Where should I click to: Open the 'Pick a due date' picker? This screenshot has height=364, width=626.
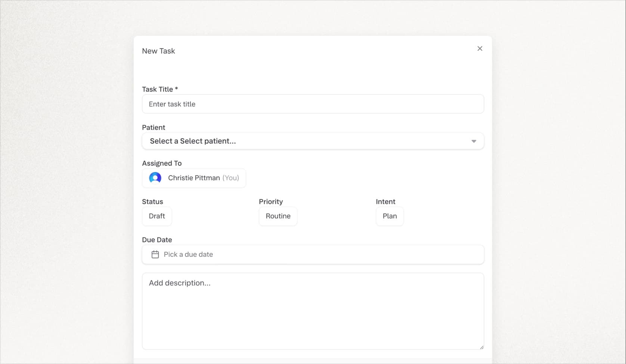(x=313, y=255)
